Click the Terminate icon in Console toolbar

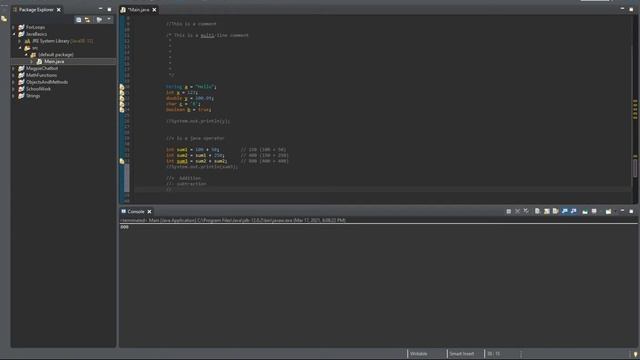(x=509, y=211)
